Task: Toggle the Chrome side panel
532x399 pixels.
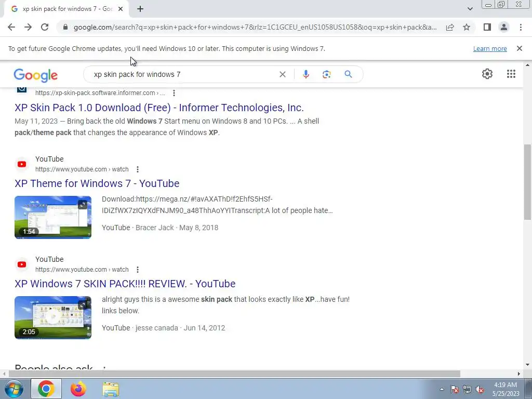Action: 487,27
